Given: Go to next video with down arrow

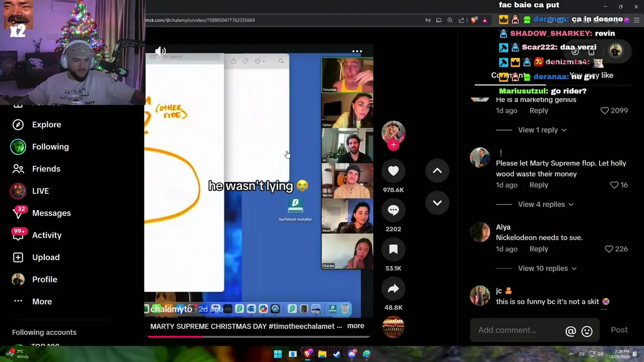Looking at the screenshot, I should 437,203.
